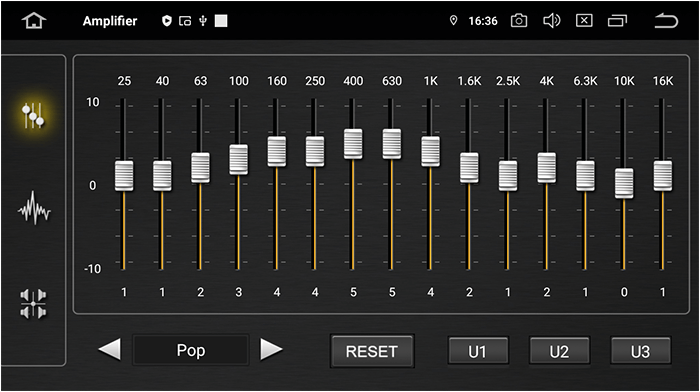The height and width of the screenshot is (392, 700).
Task: Click the 40 Hz band slider handle
Action: tap(162, 176)
